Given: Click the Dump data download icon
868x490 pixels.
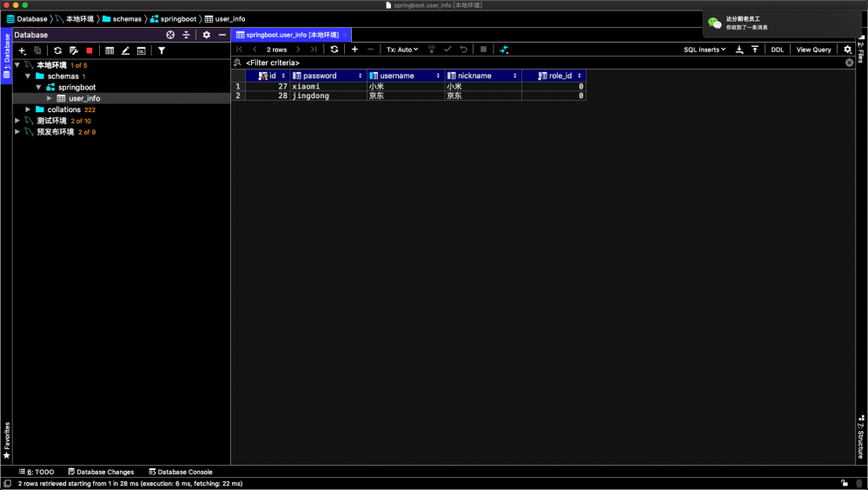Looking at the screenshot, I should (739, 50).
